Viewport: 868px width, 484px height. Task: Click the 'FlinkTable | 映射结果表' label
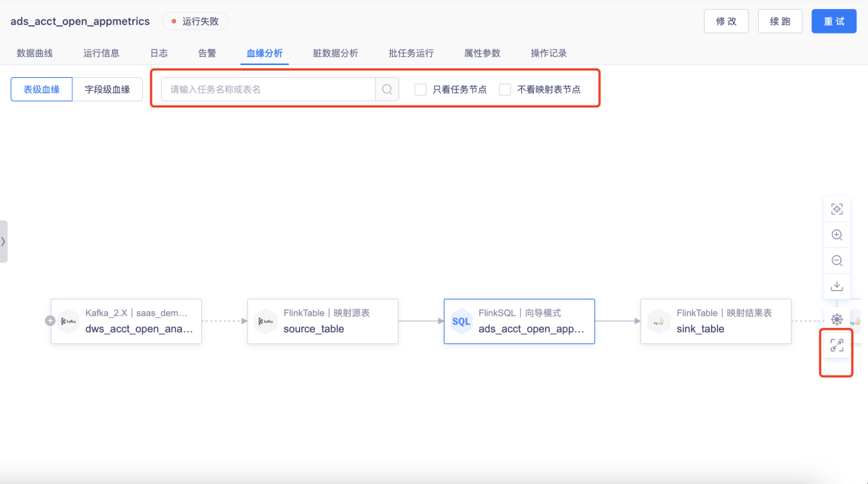pos(724,313)
